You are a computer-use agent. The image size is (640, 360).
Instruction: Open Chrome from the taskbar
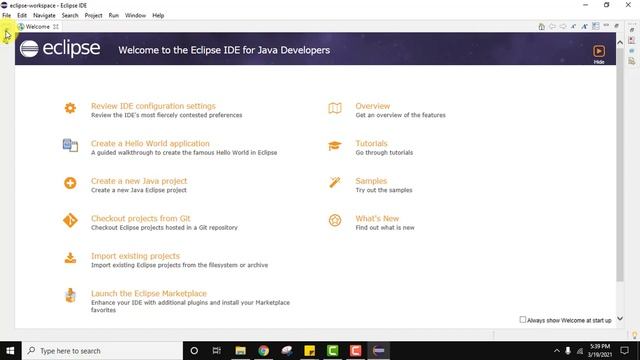[x=264, y=351]
